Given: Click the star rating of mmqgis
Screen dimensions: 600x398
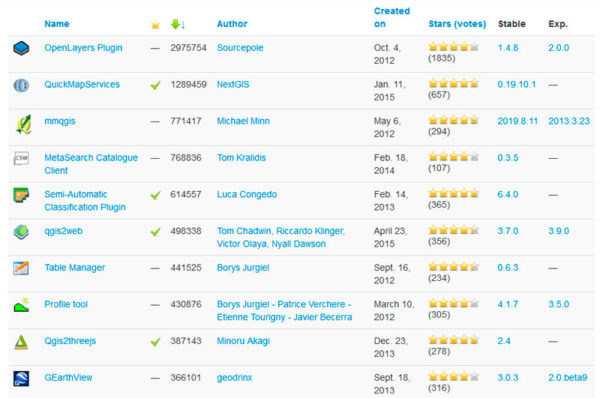Looking at the screenshot, I should [x=453, y=121].
